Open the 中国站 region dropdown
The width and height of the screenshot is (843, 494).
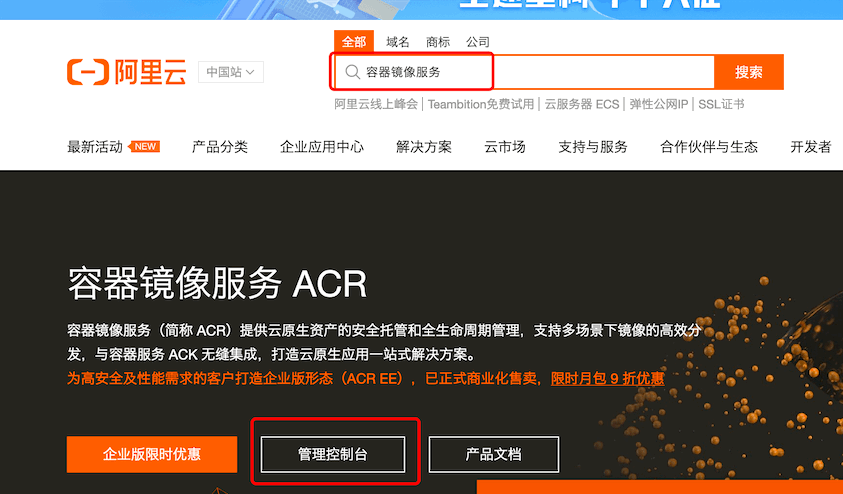coord(231,72)
